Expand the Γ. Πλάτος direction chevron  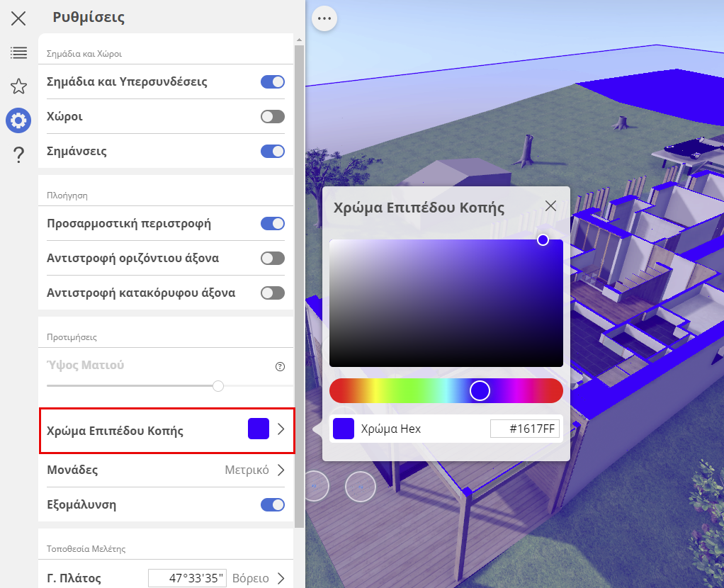pyautogui.click(x=281, y=578)
